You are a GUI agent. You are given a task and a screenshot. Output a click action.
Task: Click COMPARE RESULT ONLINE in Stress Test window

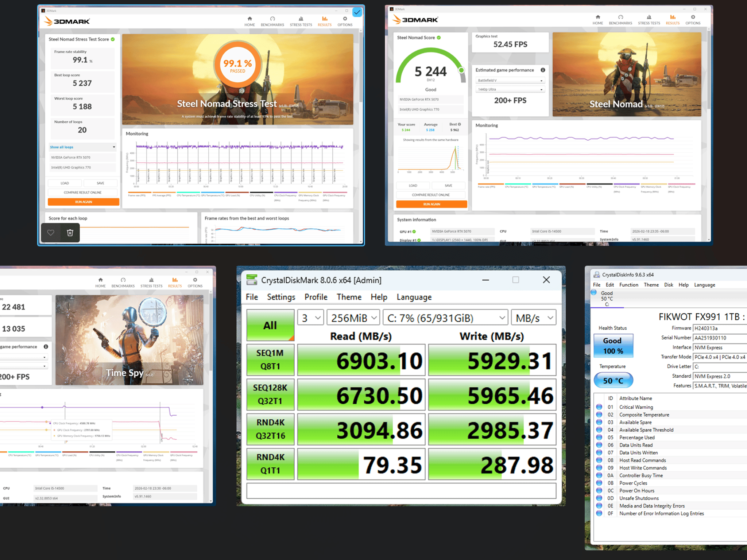coord(83,192)
